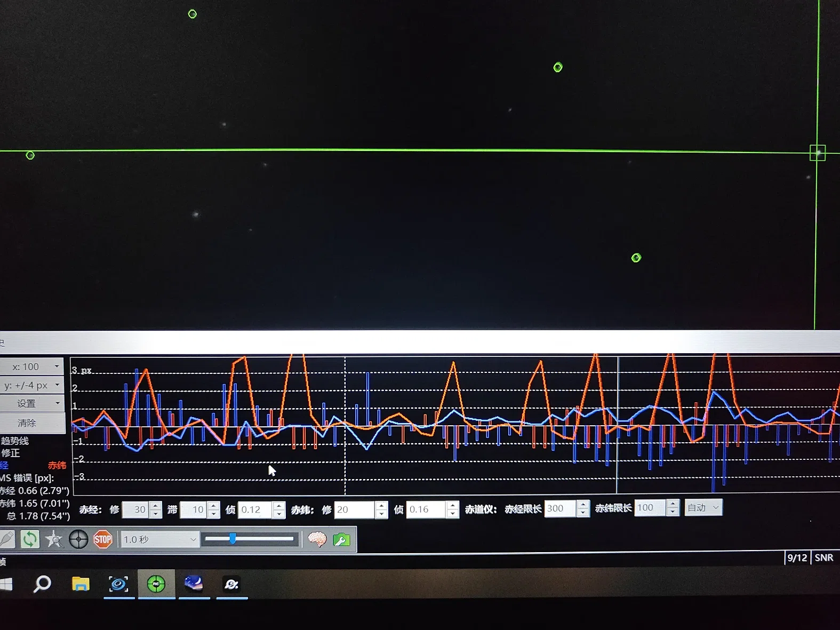Increase the 0.12 侦 value
Image resolution: width=840 pixels, height=630 pixels.
click(279, 506)
